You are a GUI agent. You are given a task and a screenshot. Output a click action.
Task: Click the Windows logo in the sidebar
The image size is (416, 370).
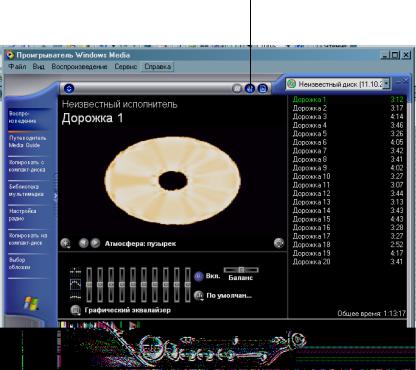[x=31, y=304]
